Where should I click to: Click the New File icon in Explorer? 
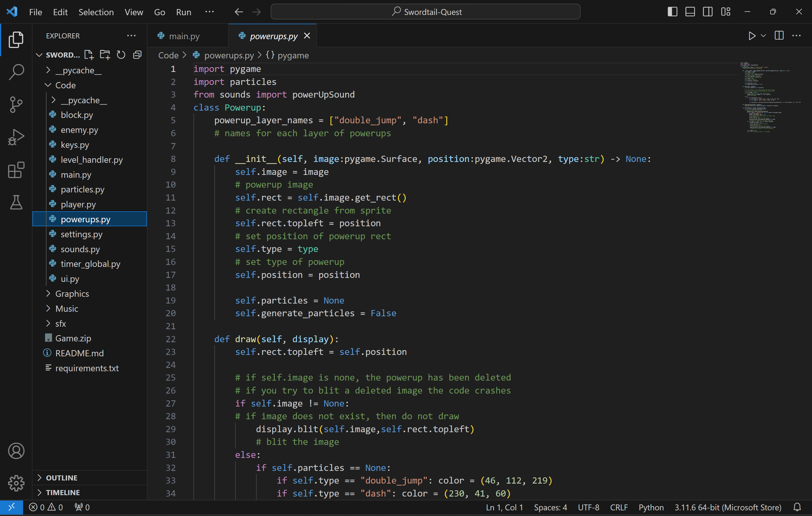point(89,55)
